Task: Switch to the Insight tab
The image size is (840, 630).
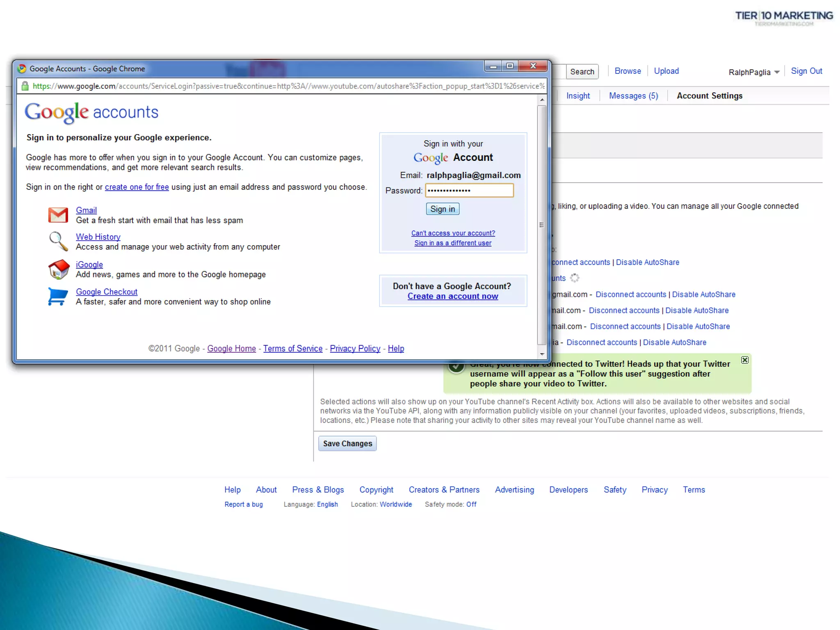Action: (x=577, y=96)
